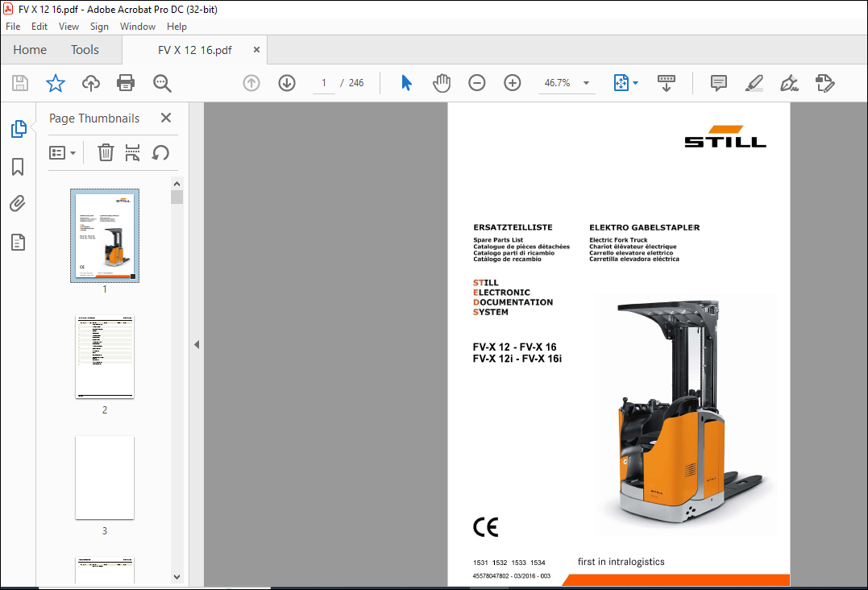Activate the Hand pan tool

click(441, 83)
